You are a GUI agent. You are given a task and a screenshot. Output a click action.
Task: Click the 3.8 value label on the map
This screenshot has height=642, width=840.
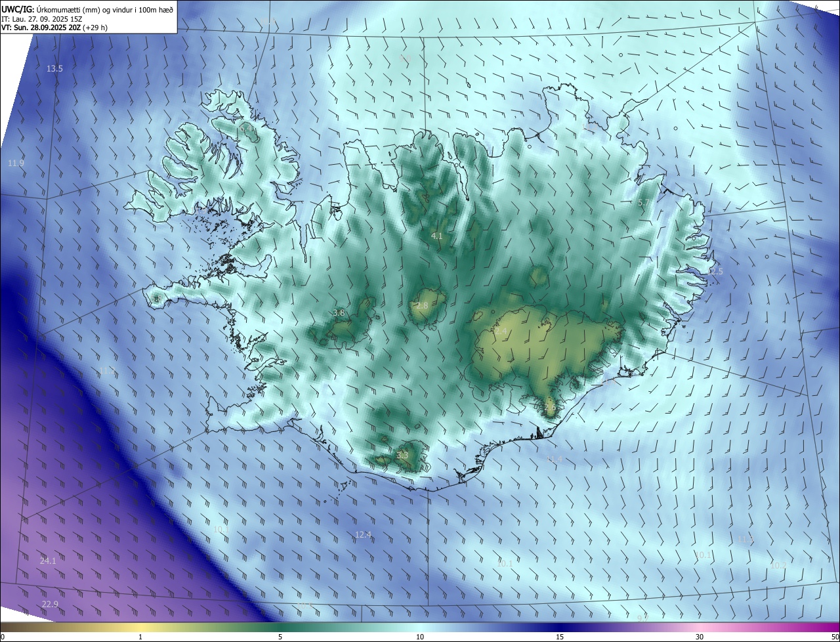point(339,313)
